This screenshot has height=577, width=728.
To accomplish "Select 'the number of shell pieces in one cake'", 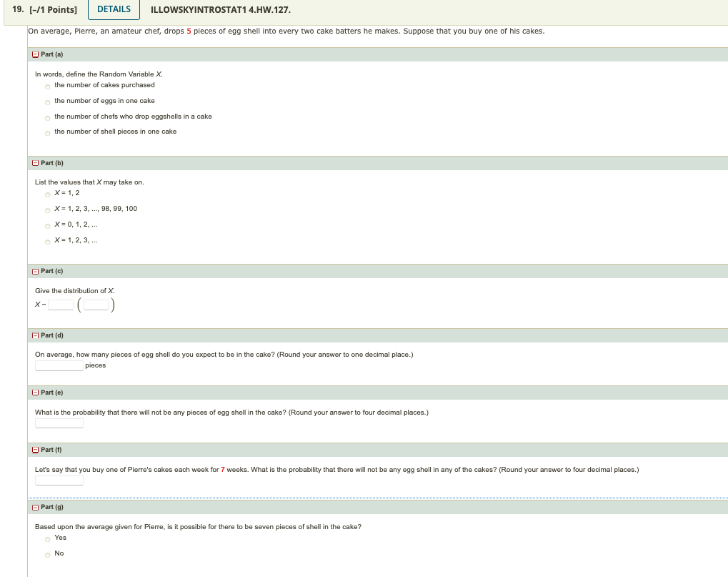I will click(x=47, y=132).
